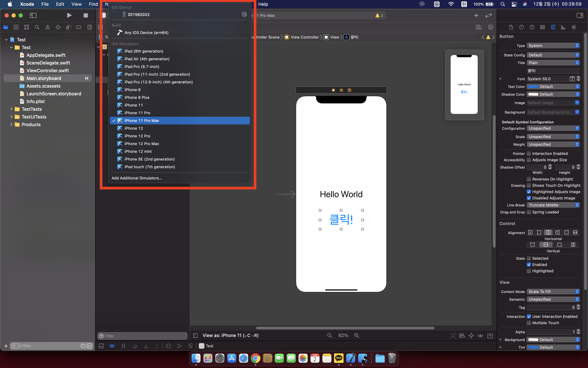The image size is (588, 368).
Task: Select device 201562022
Action: point(180,15)
